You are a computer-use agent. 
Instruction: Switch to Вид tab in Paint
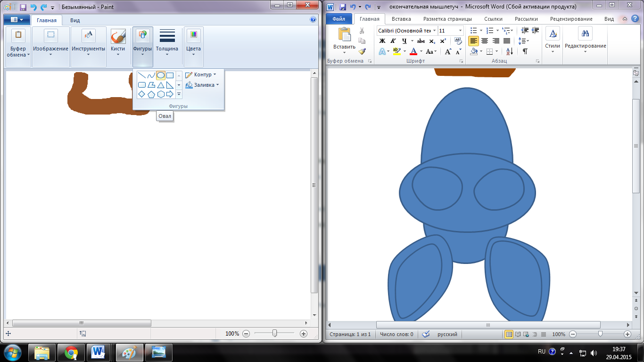(75, 20)
